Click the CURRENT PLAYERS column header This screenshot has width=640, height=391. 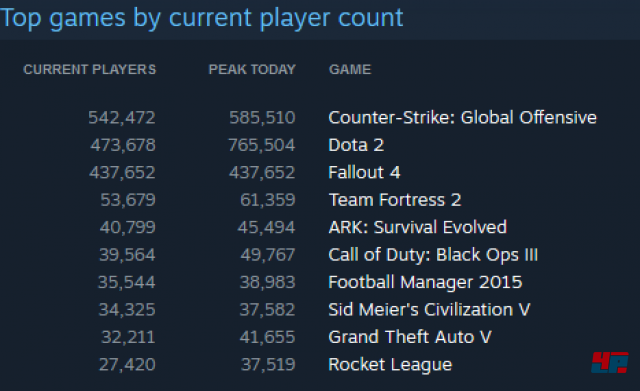[x=90, y=69]
